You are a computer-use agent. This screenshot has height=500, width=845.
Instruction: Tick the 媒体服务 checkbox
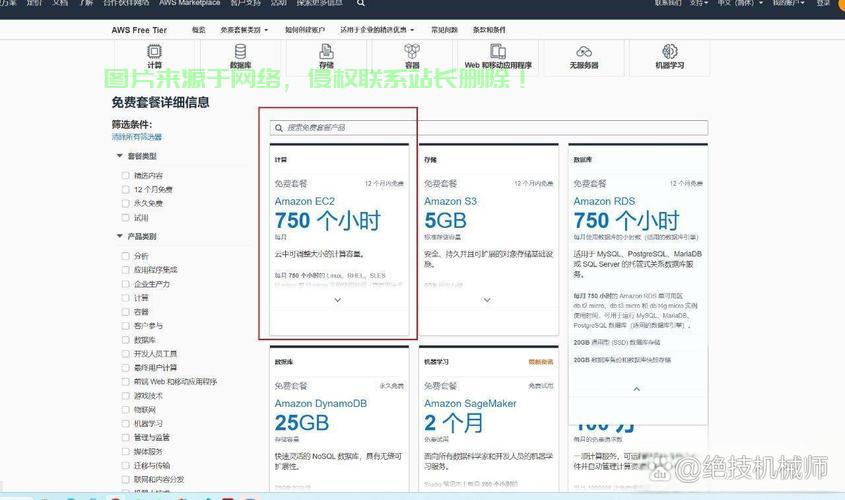[126, 452]
